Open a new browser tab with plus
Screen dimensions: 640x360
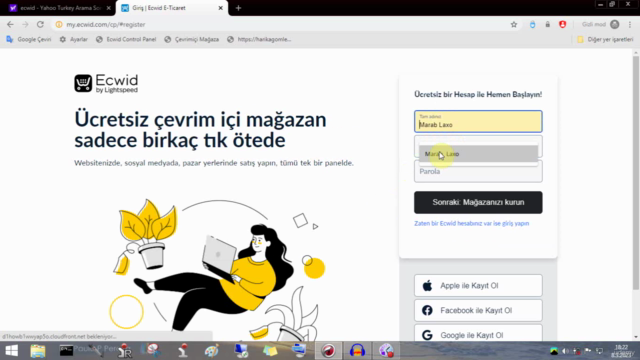[x=238, y=8]
